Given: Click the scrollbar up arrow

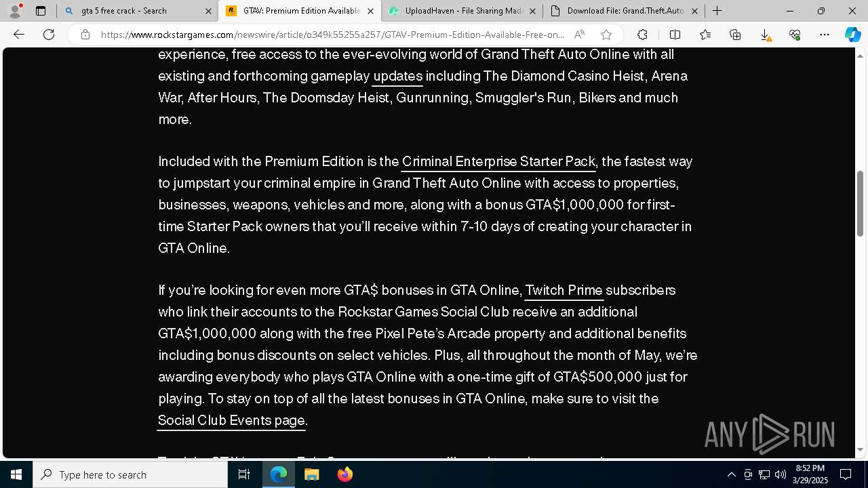Looking at the screenshot, I should coord(861,55).
